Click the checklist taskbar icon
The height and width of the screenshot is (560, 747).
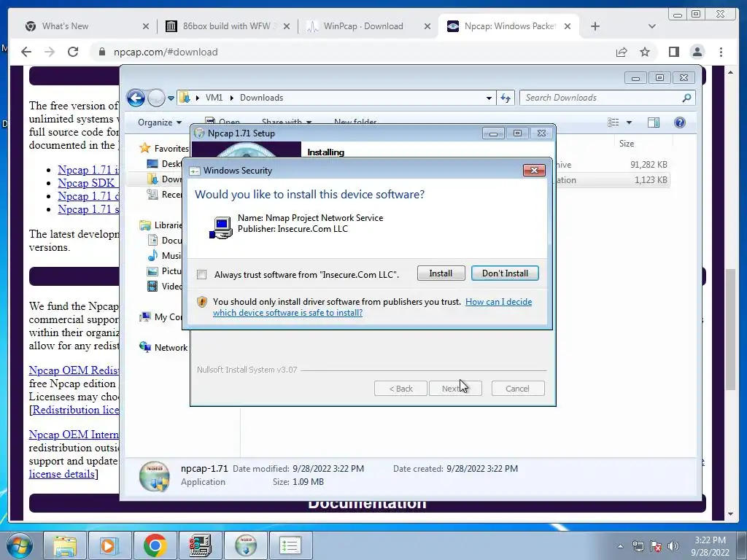pos(290,545)
